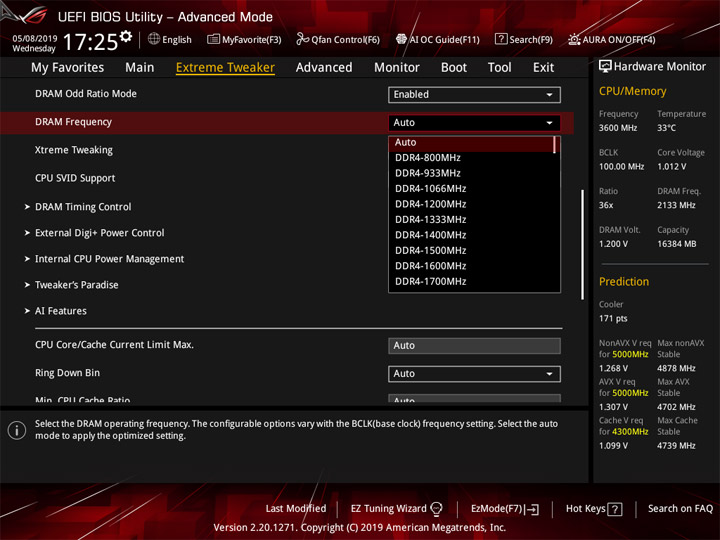Select the DRAM Frequency label
720x540 pixels.
(x=73, y=122)
